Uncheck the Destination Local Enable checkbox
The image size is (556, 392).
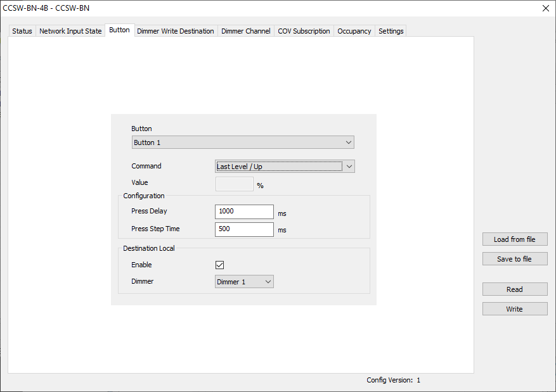point(219,265)
